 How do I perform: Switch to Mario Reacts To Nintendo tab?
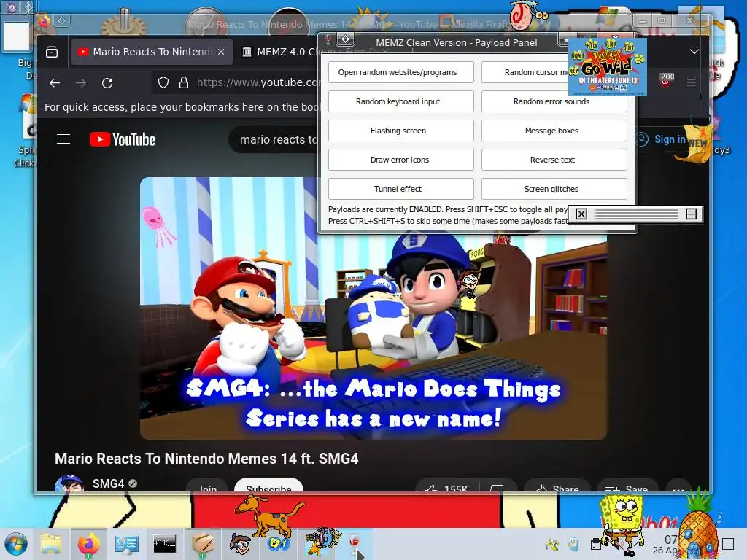(x=152, y=52)
